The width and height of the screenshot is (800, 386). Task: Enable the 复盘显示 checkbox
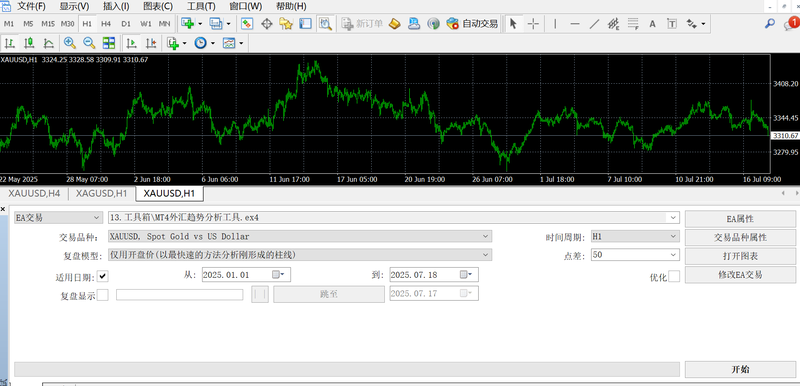103,295
